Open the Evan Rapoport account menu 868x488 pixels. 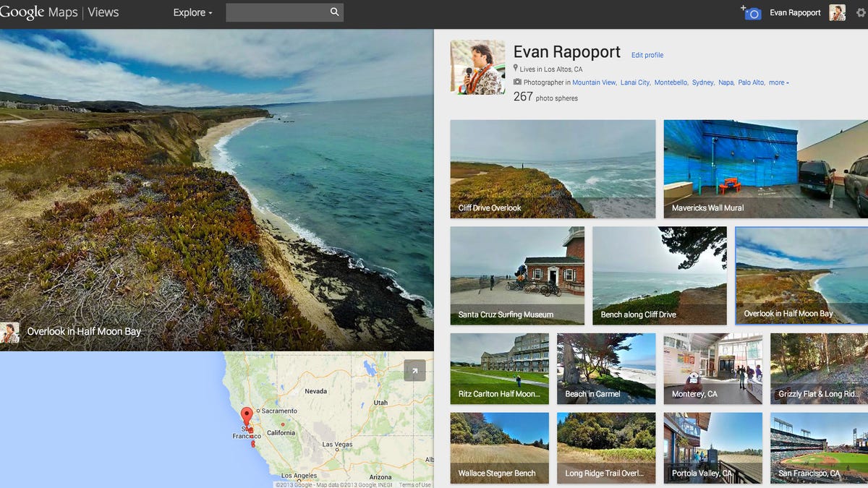[794, 12]
